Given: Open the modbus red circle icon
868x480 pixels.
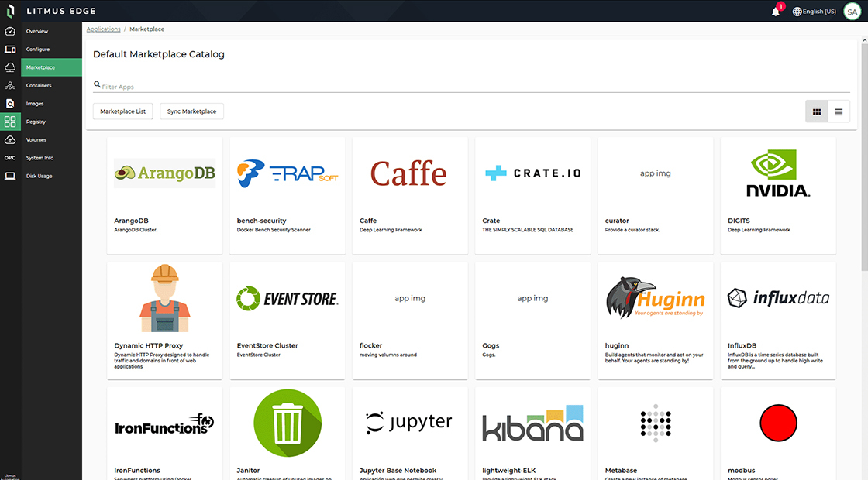Looking at the screenshot, I should coord(778,423).
